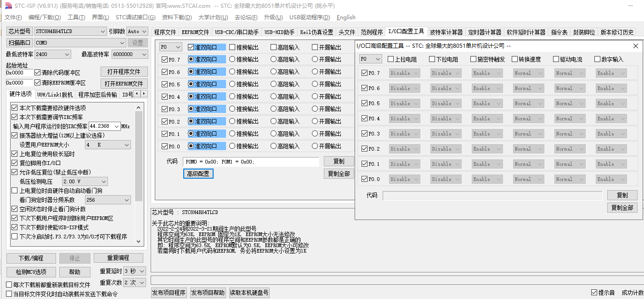Click the 高级配置 button
The height and width of the screenshot is (299, 644).
(x=198, y=174)
